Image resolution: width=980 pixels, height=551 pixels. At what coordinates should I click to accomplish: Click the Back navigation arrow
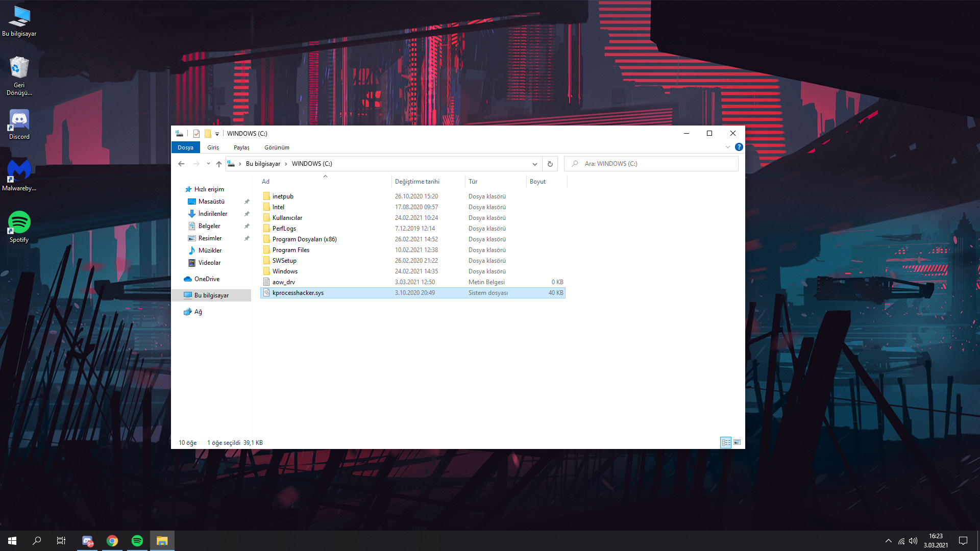pyautogui.click(x=181, y=164)
